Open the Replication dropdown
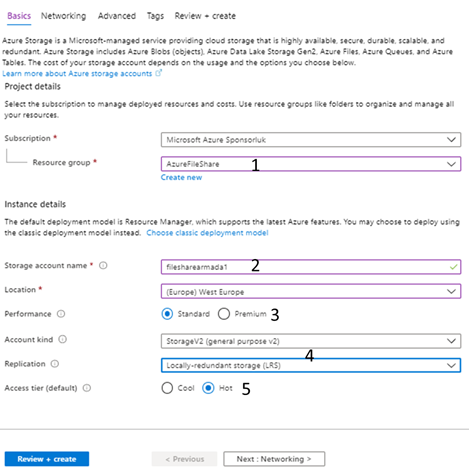The image size is (469, 471). 311,365
